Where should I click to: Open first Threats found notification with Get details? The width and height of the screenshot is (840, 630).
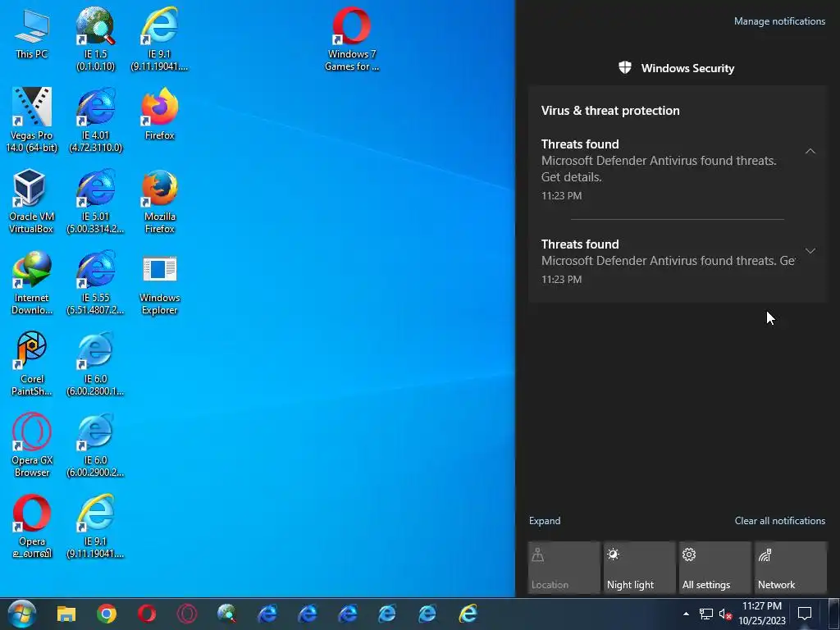click(678, 169)
